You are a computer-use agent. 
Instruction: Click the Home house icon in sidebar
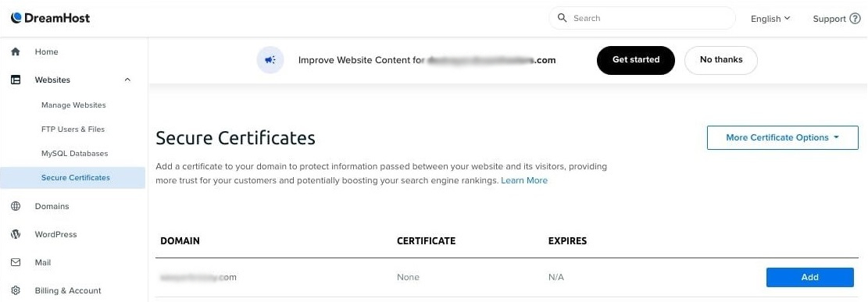click(x=16, y=52)
